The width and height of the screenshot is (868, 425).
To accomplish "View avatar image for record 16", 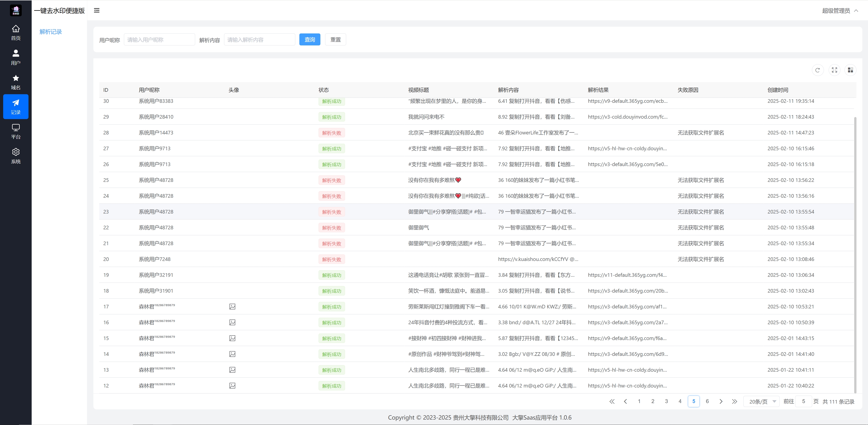I will click(x=232, y=322).
